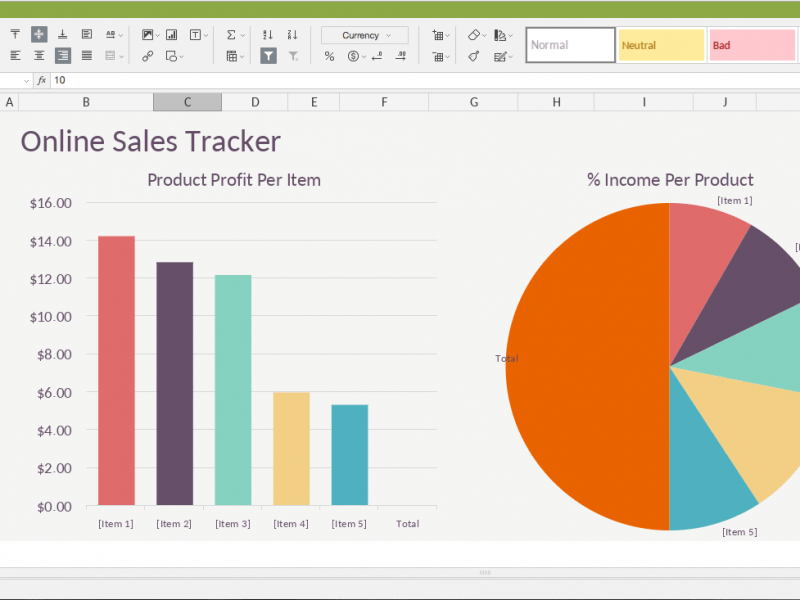Click the wrap text icon

tap(87, 35)
